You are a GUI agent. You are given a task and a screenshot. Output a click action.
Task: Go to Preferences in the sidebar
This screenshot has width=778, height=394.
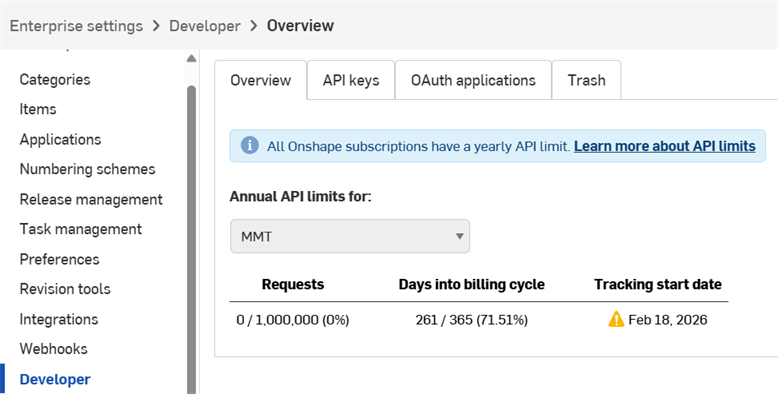pyautogui.click(x=59, y=259)
